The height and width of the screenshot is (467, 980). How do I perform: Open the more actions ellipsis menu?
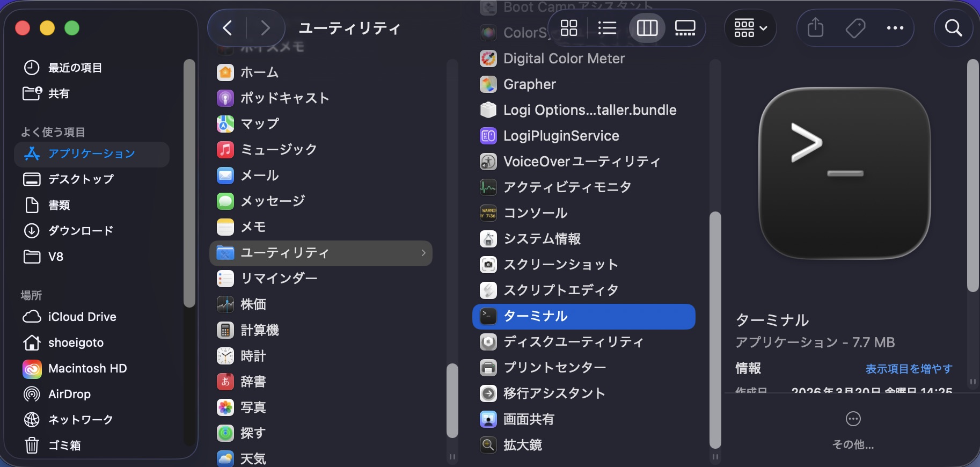click(x=895, y=28)
